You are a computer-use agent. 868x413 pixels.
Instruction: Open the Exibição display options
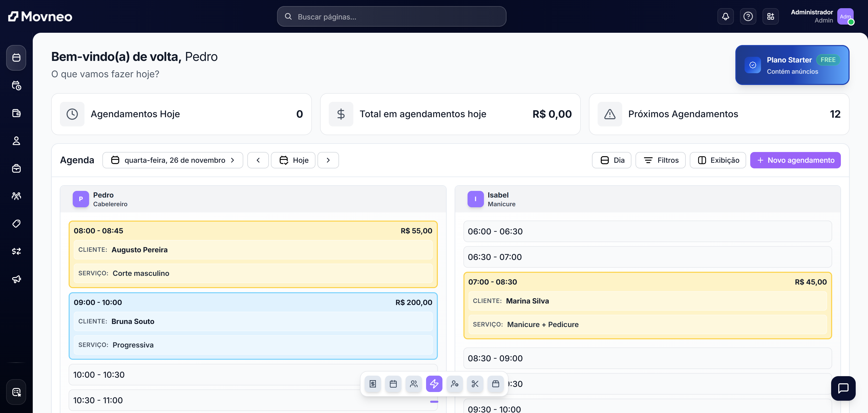point(718,160)
